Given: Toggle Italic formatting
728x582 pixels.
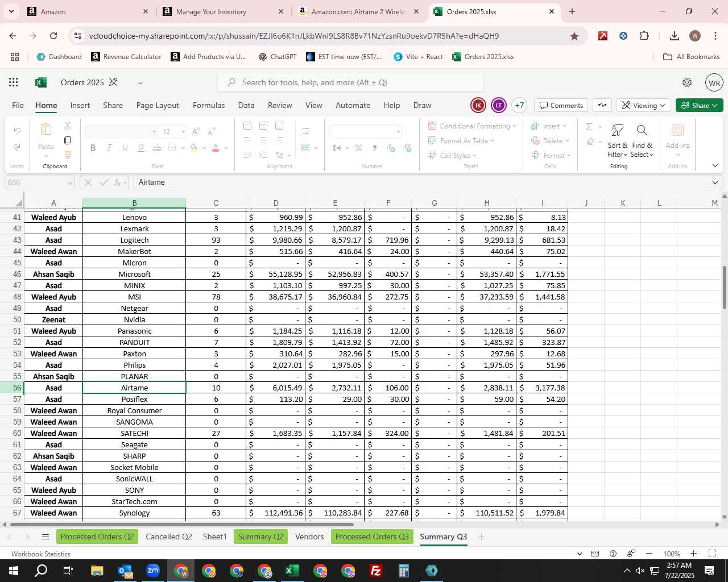Looking at the screenshot, I should [x=109, y=148].
